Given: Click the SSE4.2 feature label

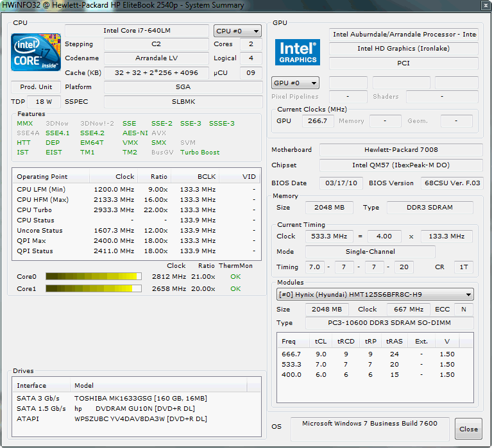Looking at the screenshot, I should 92,133.
